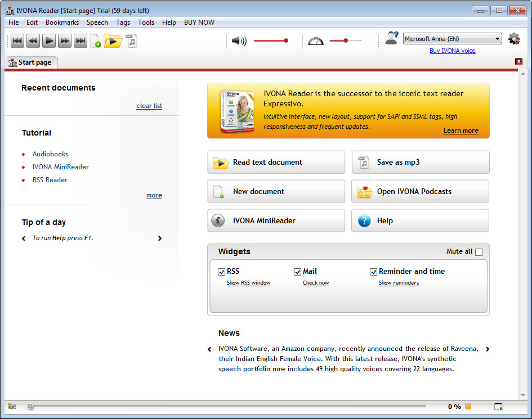Click the page icon on New document
The width and height of the screenshot is (532, 419).
pos(218,192)
